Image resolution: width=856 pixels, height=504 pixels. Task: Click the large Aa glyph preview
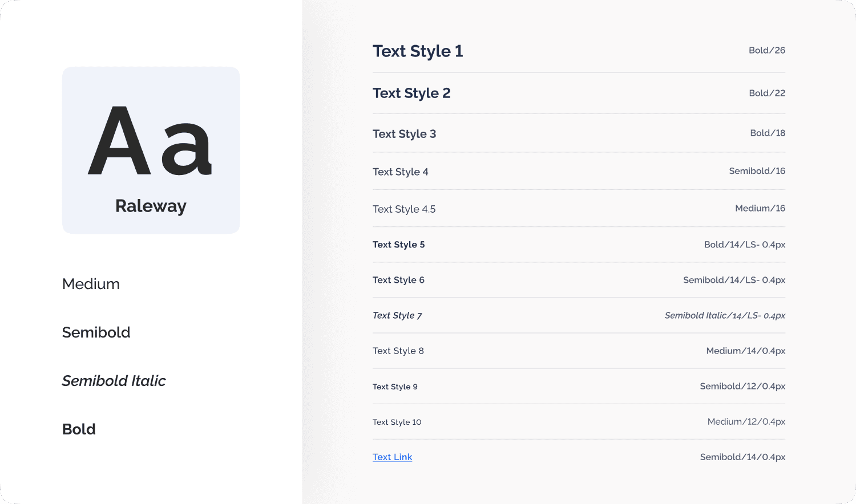[150, 141]
